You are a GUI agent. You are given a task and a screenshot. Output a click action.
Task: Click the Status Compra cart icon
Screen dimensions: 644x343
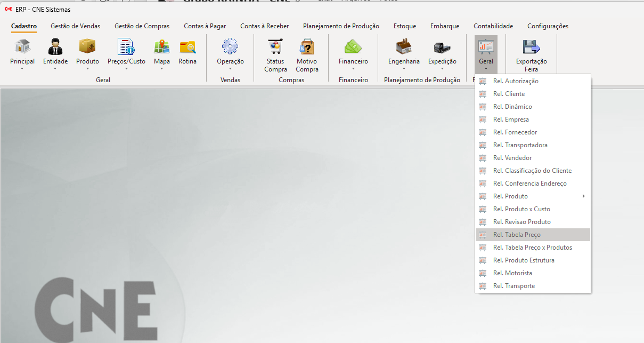275,47
